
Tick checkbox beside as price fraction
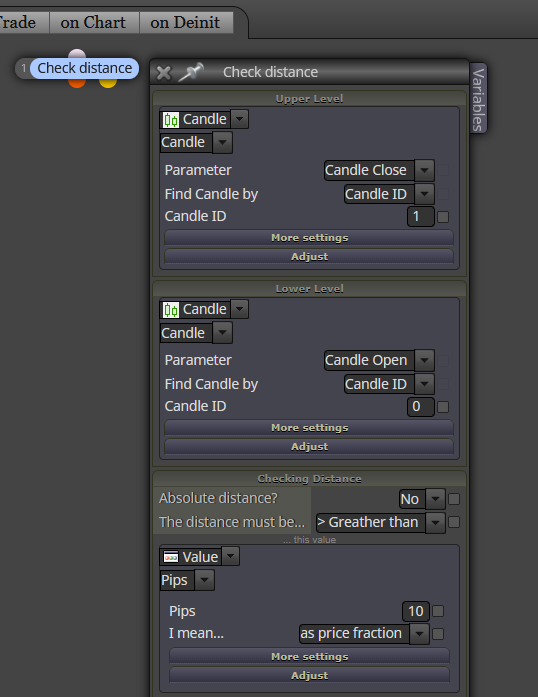click(x=438, y=634)
